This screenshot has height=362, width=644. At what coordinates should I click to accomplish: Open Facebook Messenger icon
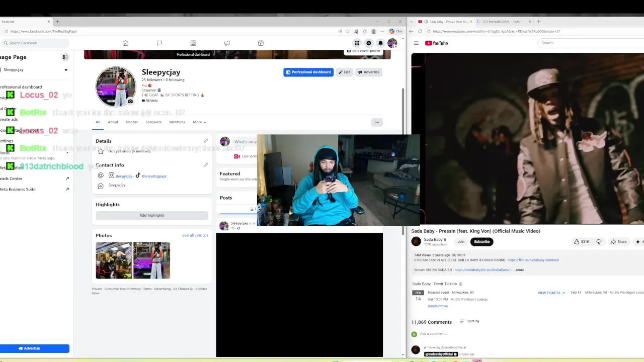point(369,43)
